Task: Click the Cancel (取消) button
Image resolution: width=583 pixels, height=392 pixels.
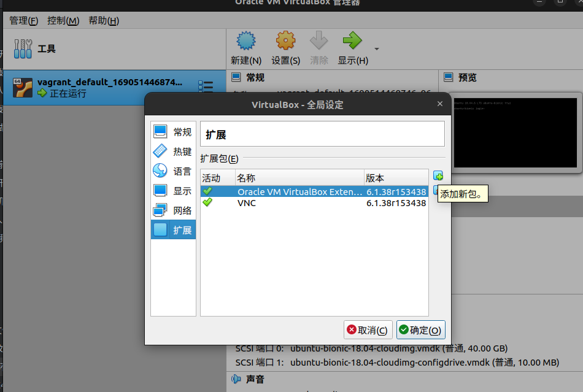Action: coord(368,330)
